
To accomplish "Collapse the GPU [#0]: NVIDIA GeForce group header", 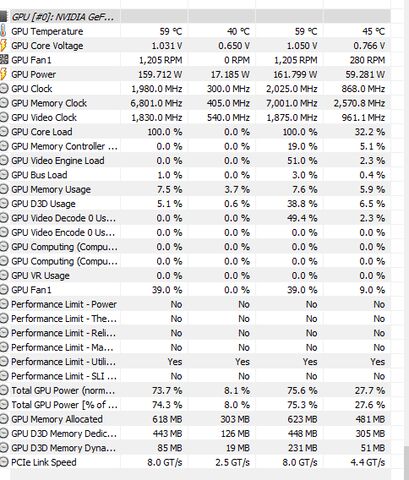I will pos(62,17).
